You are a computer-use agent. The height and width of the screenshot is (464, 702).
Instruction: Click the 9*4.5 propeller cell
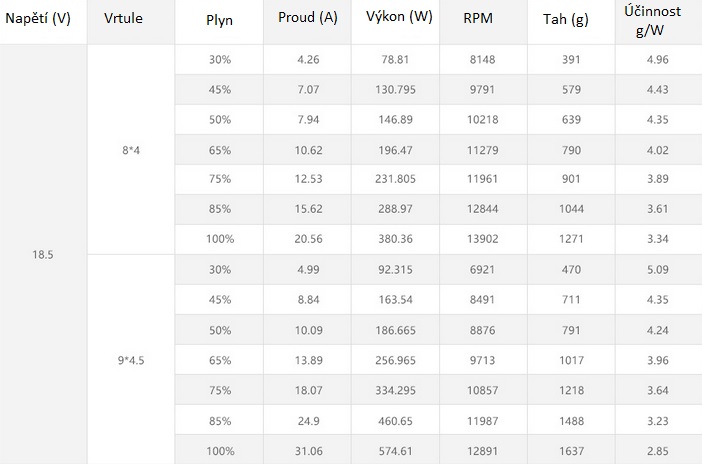[x=130, y=359]
